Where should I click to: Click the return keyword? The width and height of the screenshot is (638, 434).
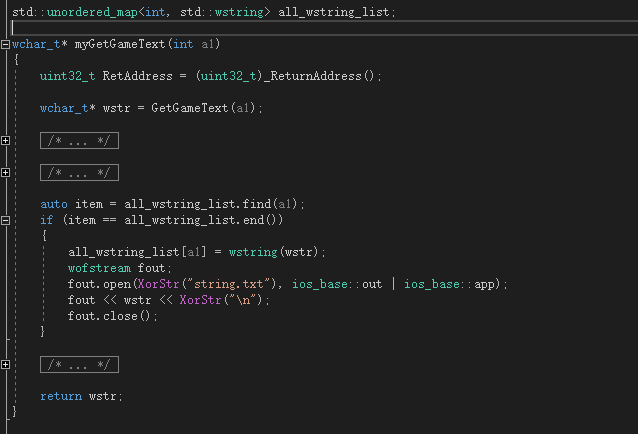[61, 396]
